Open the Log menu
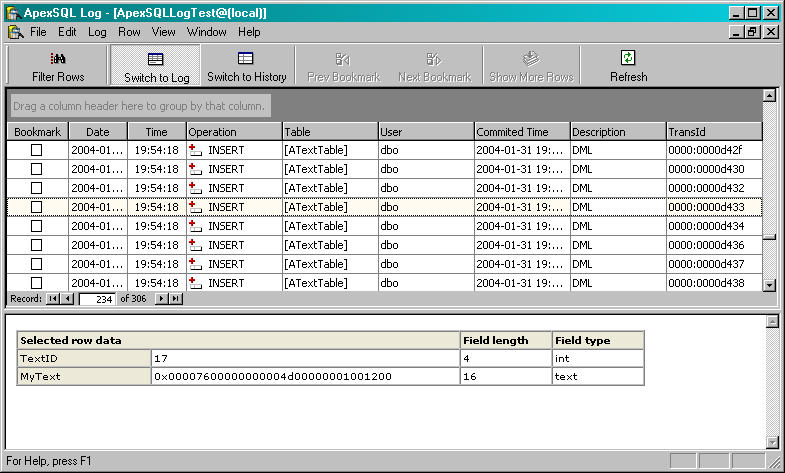Screen dimensions: 785x473 [97, 32]
